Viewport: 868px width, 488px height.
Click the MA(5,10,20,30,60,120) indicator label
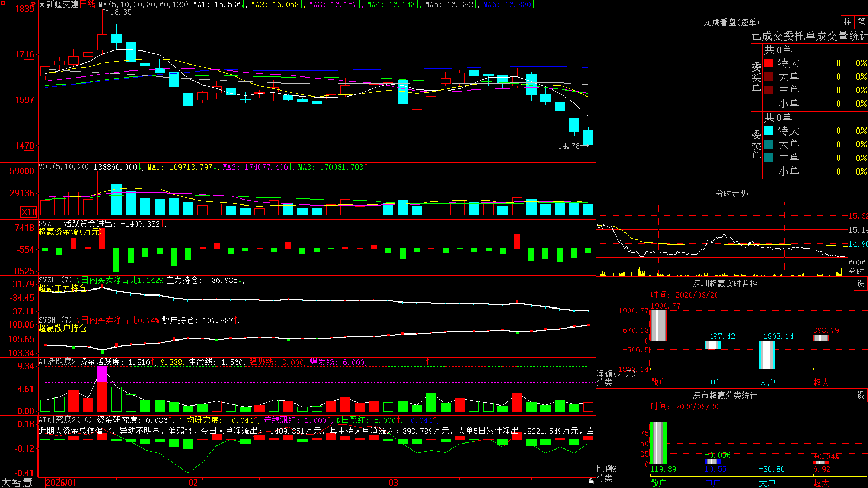click(143, 4)
